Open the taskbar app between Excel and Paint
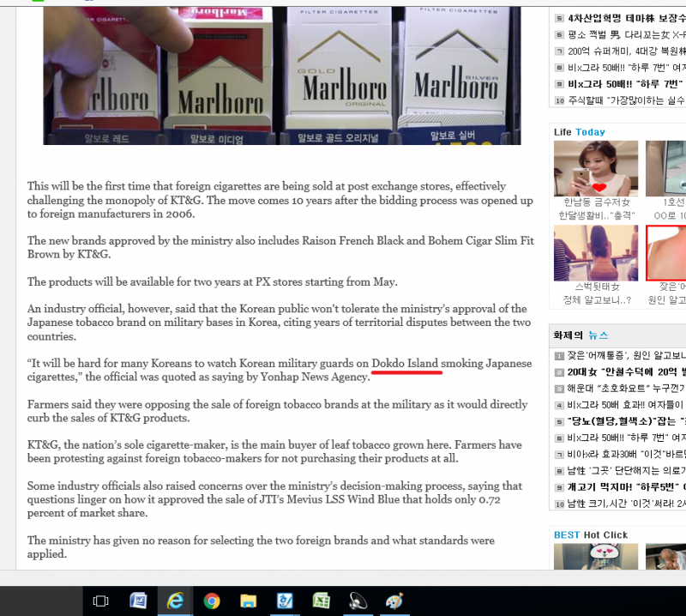686x616 pixels. pyautogui.click(x=358, y=601)
